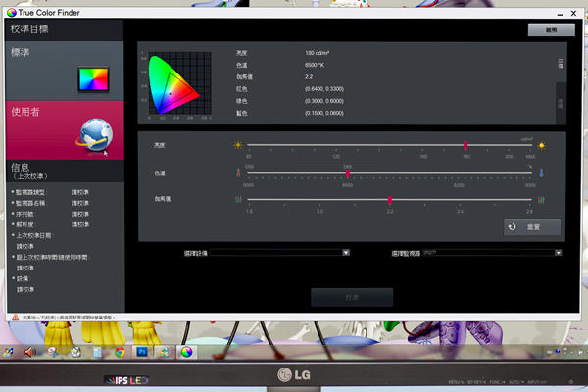588x392 pixels.
Task: Click the 校準目標 heading
Action: click(x=29, y=28)
